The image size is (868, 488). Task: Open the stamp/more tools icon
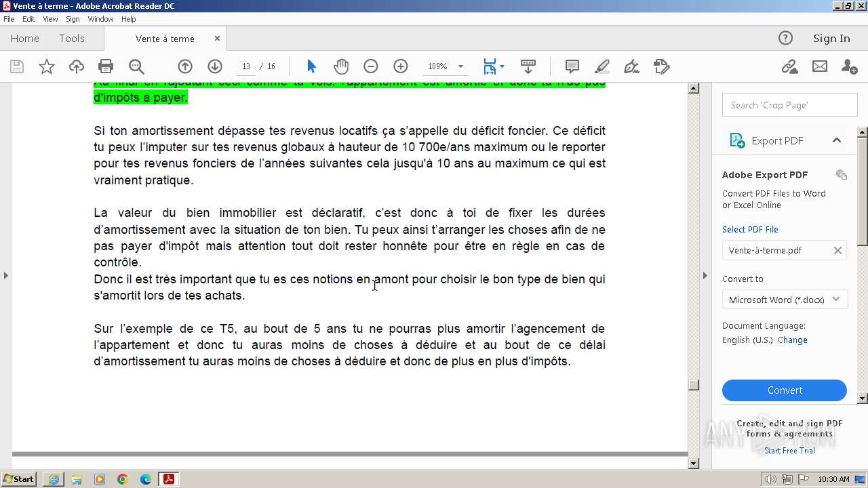point(661,66)
